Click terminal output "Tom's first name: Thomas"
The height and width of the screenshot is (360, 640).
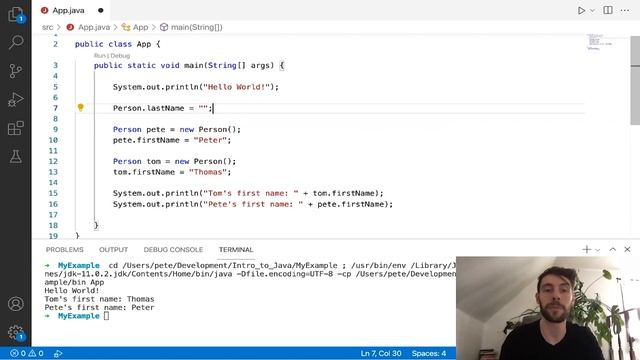click(99, 299)
